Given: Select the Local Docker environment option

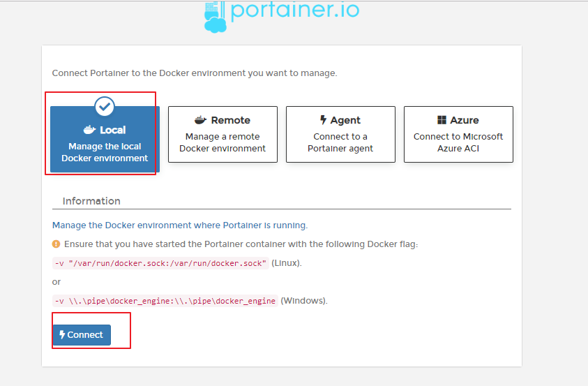Looking at the screenshot, I should (x=105, y=139).
